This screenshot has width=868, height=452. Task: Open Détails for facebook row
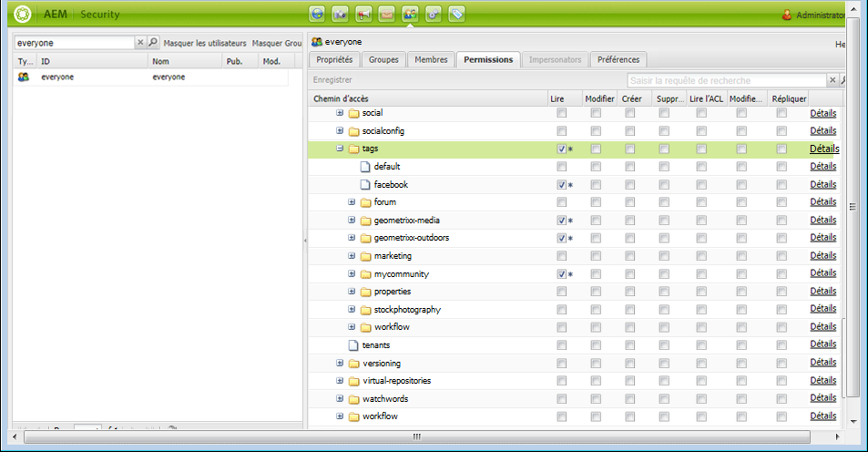tap(823, 184)
